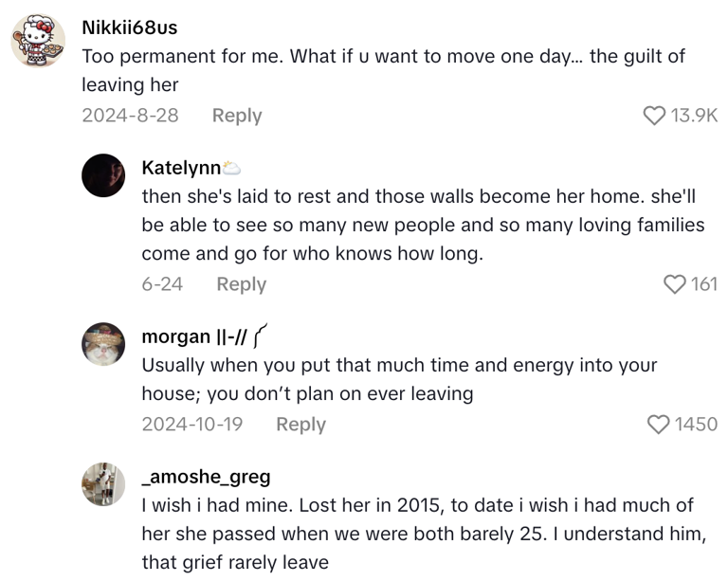This screenshot has height=581, width=728.
Task: Go to Katelynn's profile via username
Action: 180,168
